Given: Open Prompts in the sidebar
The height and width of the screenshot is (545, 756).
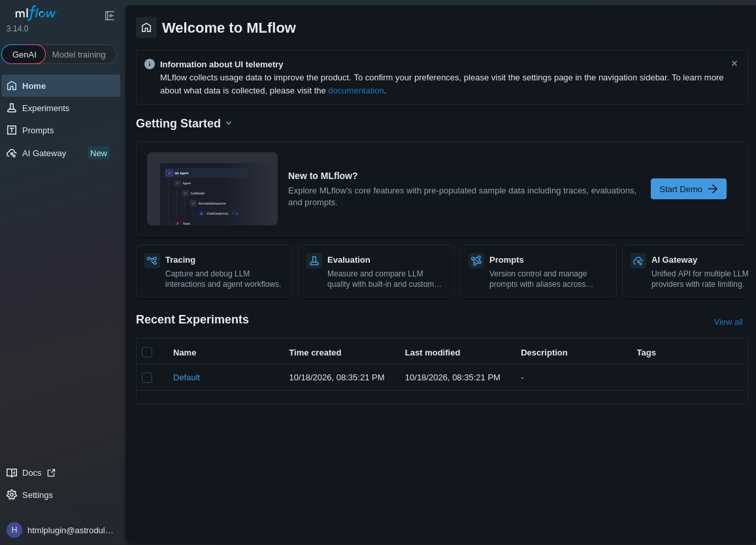Looking at the screenshot, I should (x=61, y=130).
